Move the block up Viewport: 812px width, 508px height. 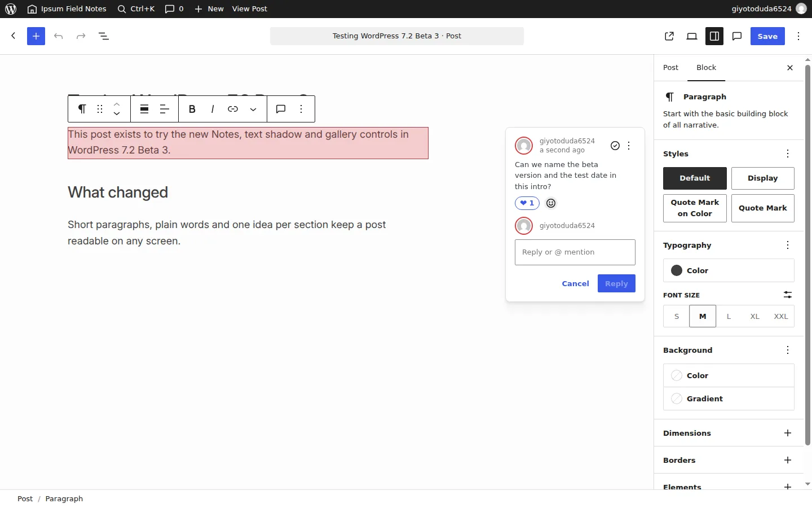(x=117, y=104)
